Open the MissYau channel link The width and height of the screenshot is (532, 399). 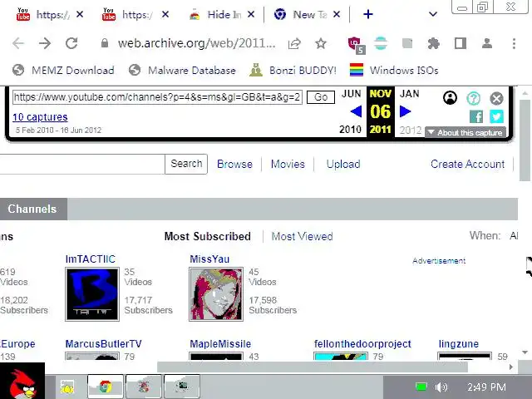point(209,259)
